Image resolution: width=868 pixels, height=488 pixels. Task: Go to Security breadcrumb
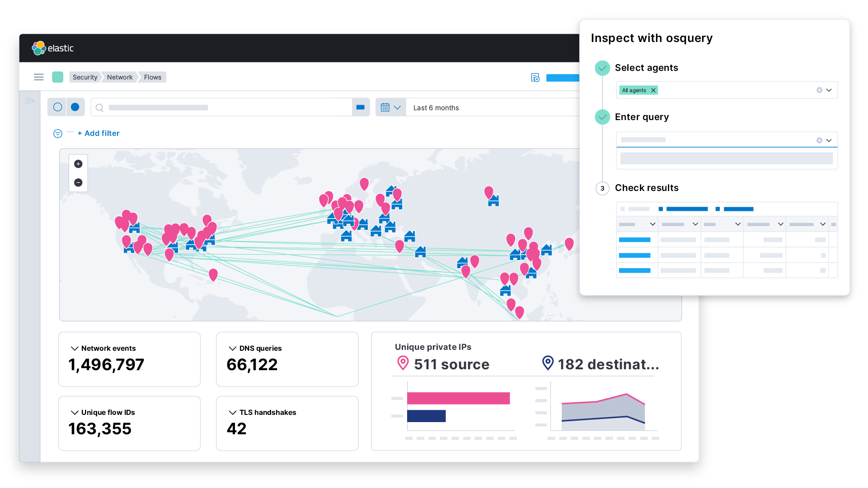tap(85, 77)
